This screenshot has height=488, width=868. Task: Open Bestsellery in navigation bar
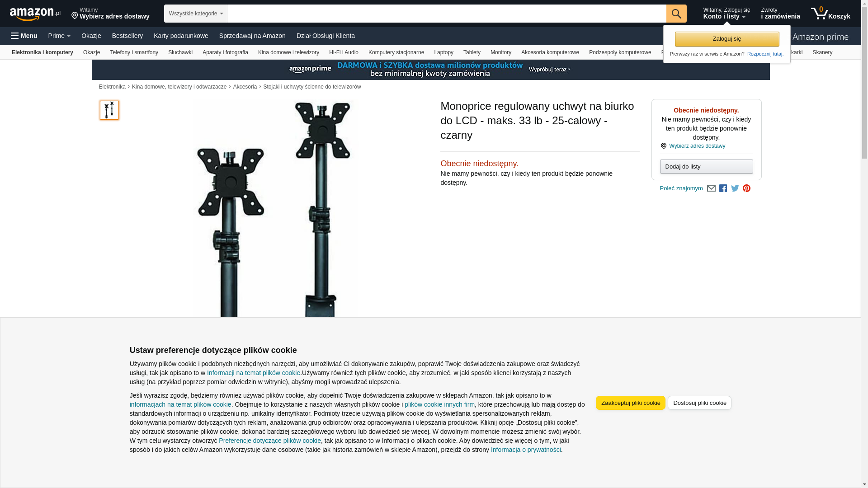click(127, 36)
